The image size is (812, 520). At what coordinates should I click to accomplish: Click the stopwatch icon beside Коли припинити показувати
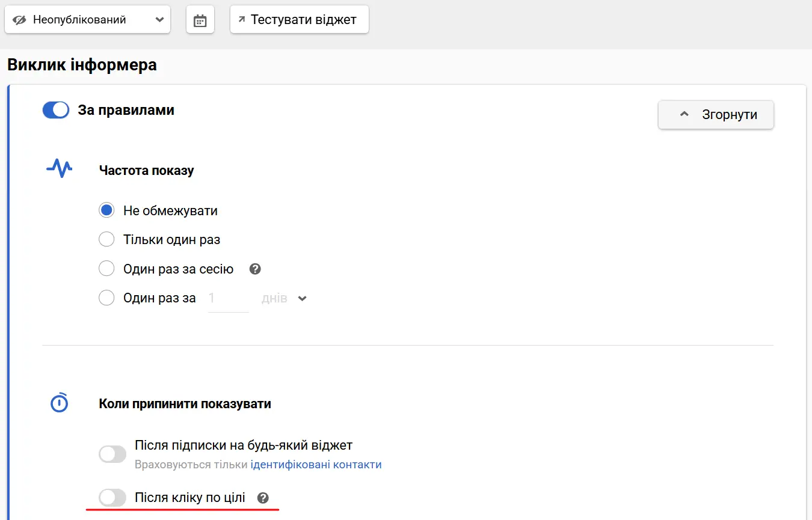click(58, 403)
